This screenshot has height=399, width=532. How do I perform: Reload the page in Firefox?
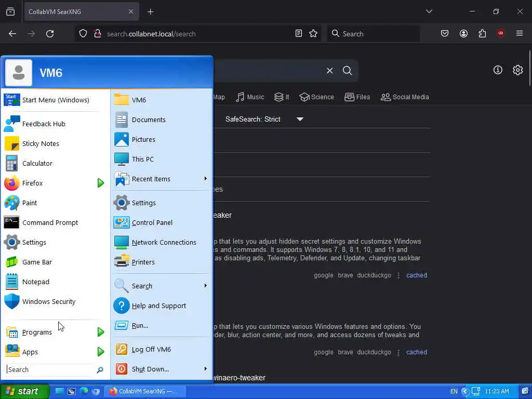tap(50, 34)
